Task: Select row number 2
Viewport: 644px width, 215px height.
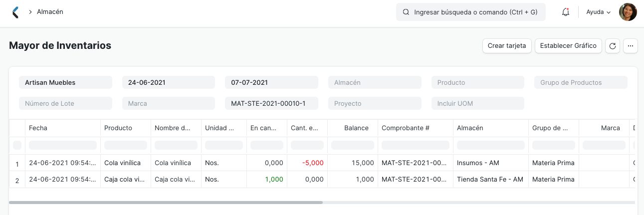Action: [17, 180]
